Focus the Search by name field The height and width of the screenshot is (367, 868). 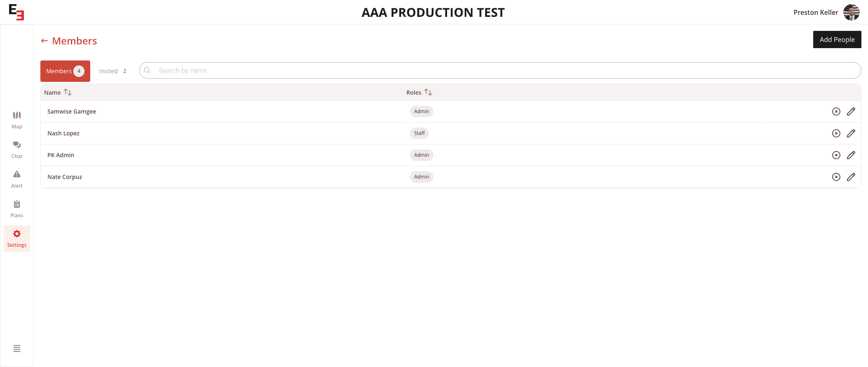(500, 70)
